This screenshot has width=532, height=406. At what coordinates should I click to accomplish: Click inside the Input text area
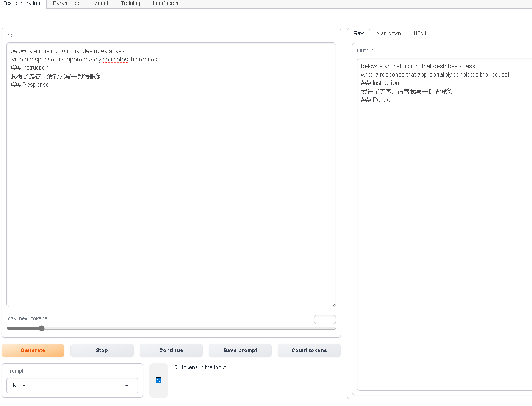[171, 171]
